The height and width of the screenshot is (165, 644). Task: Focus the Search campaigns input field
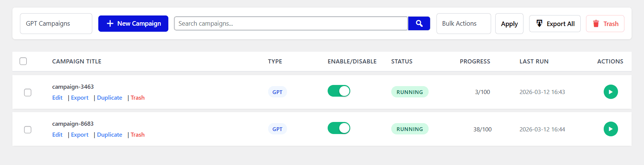pyautogui.click(x=291, y=23)
